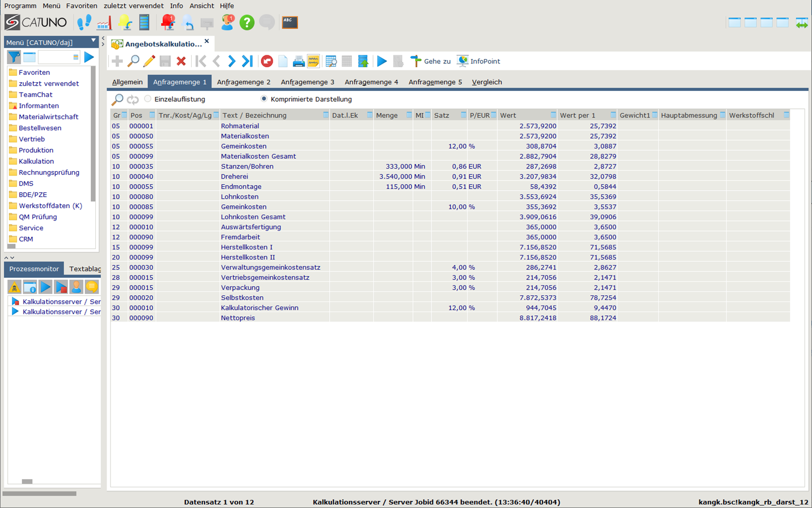This screenshot has width=812, height=508.
Task: Click the skull warning icon in Prozessmonitor
Action: pyautogui.click(x=14, y=287)
